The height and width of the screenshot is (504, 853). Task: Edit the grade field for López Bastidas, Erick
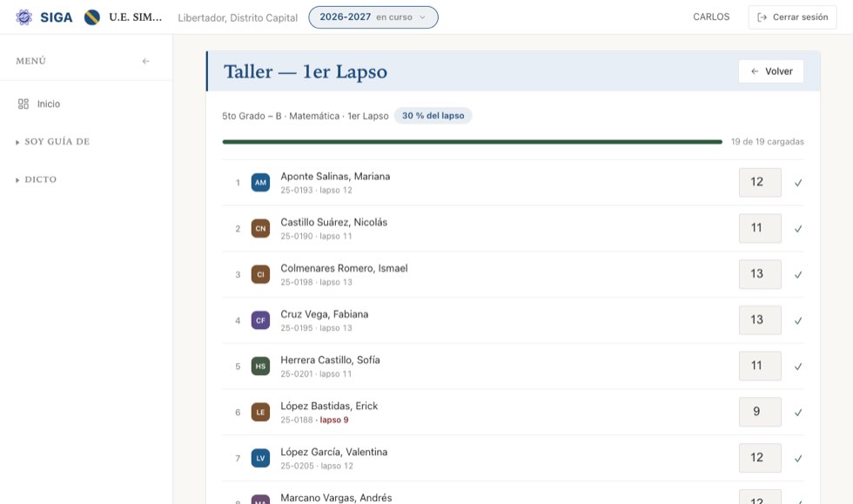coord(760,412)
